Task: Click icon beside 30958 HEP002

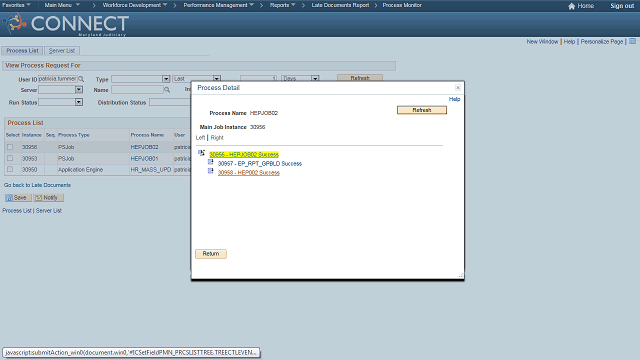Action: click(211, 171)
